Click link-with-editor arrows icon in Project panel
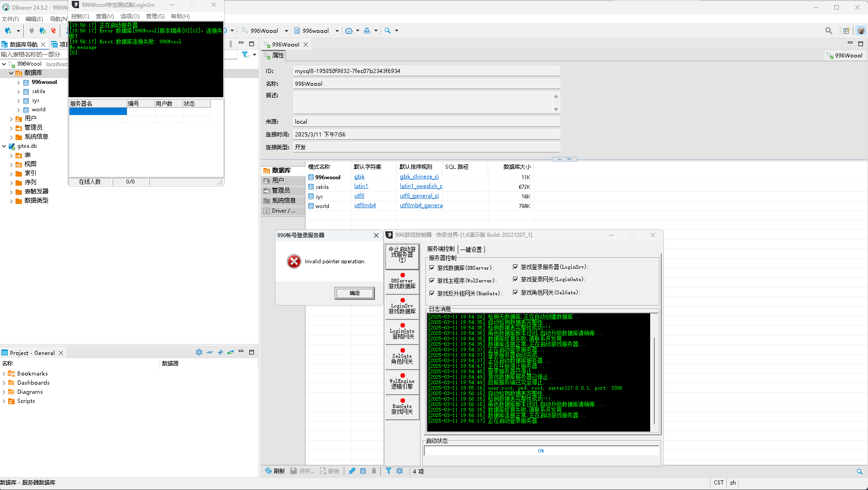The image size is (868, 490). pos(231,352)
